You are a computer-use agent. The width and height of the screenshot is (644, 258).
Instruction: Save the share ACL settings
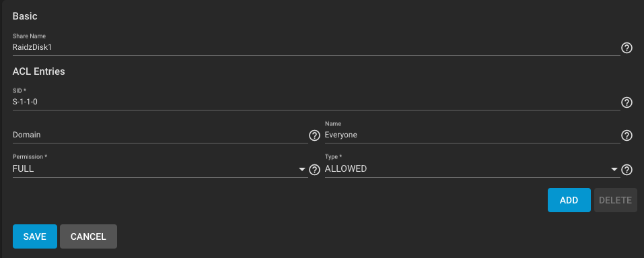35,236
